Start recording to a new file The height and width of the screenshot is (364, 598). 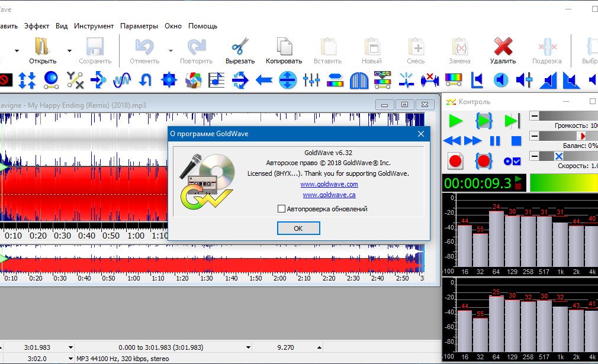pos(455,161)
